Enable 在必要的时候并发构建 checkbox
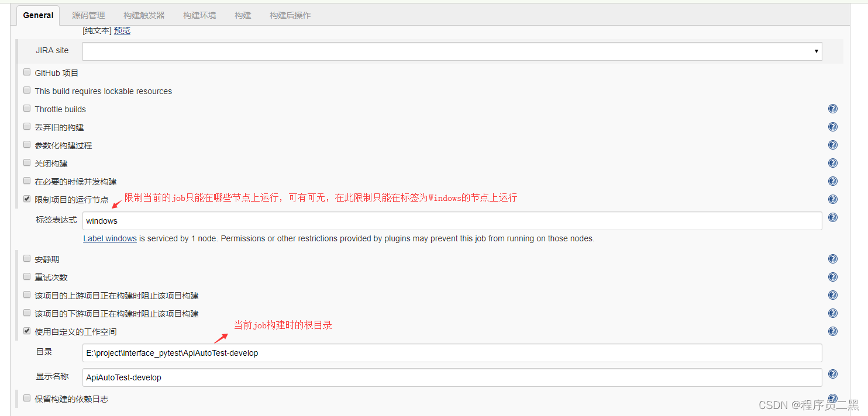 click(27, 181)
